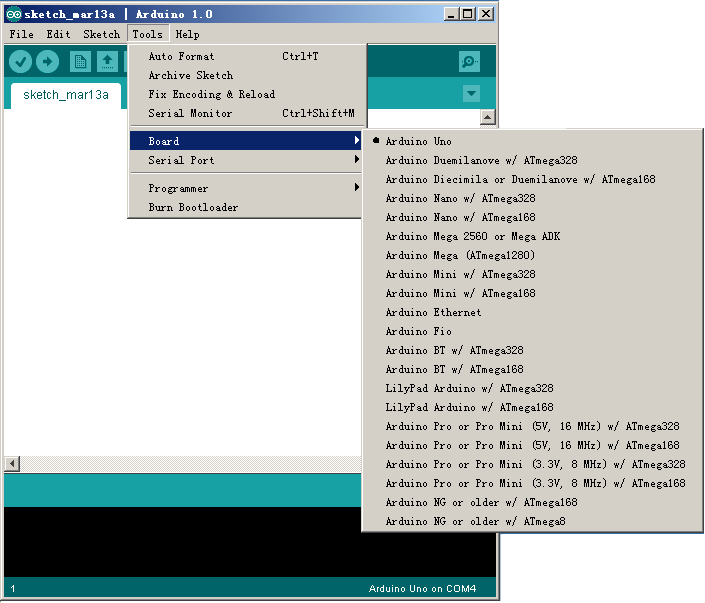Choose LilyPad Arduino w/ ATmega168
The image size is (705, 603).
pyautogui.click(x=532, y=407)
